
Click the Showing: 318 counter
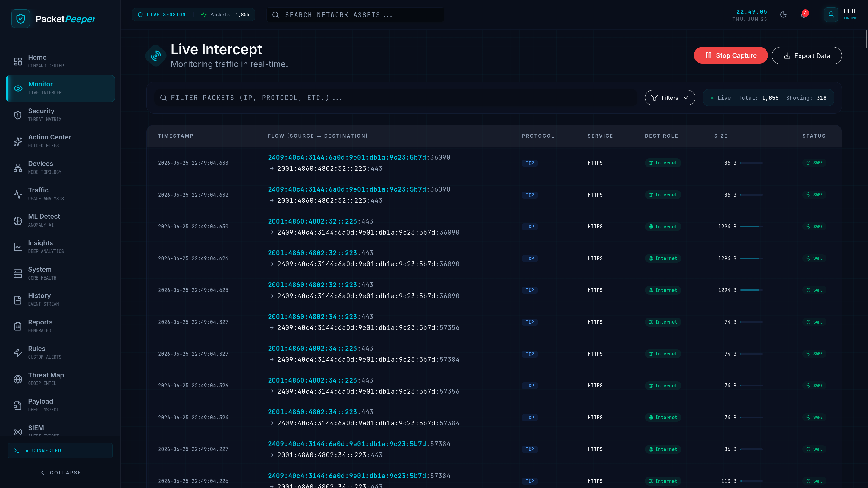point(806,98)
